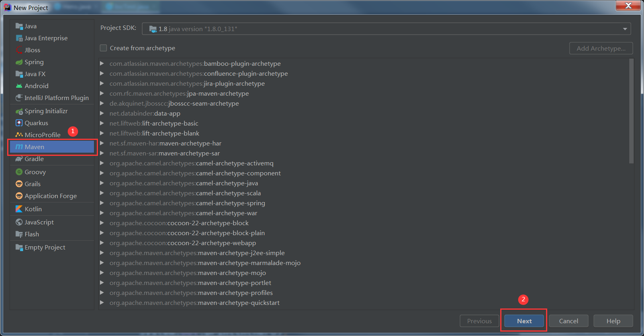
Task: Click the Application Forge icon
Action: point(19,196)
